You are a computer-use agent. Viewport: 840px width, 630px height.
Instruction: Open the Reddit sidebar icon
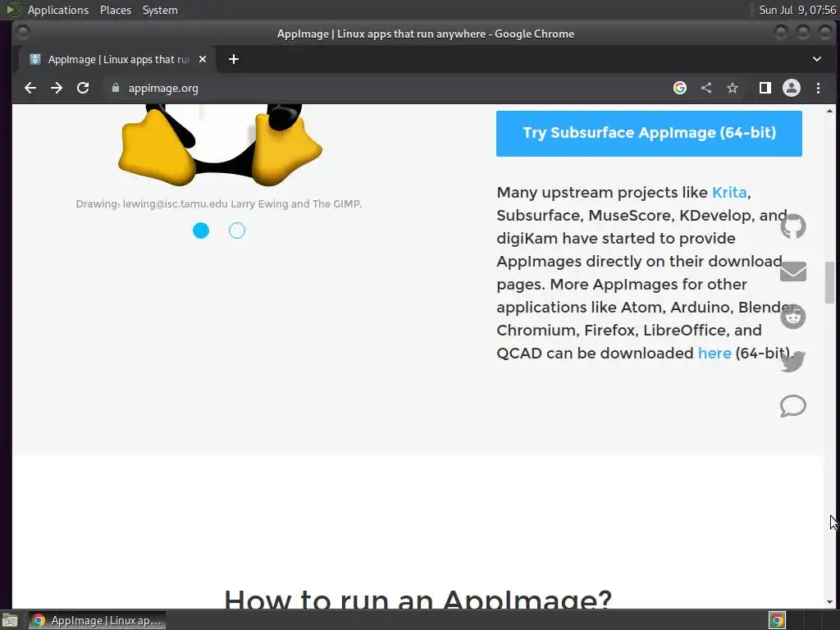point(793,317)
